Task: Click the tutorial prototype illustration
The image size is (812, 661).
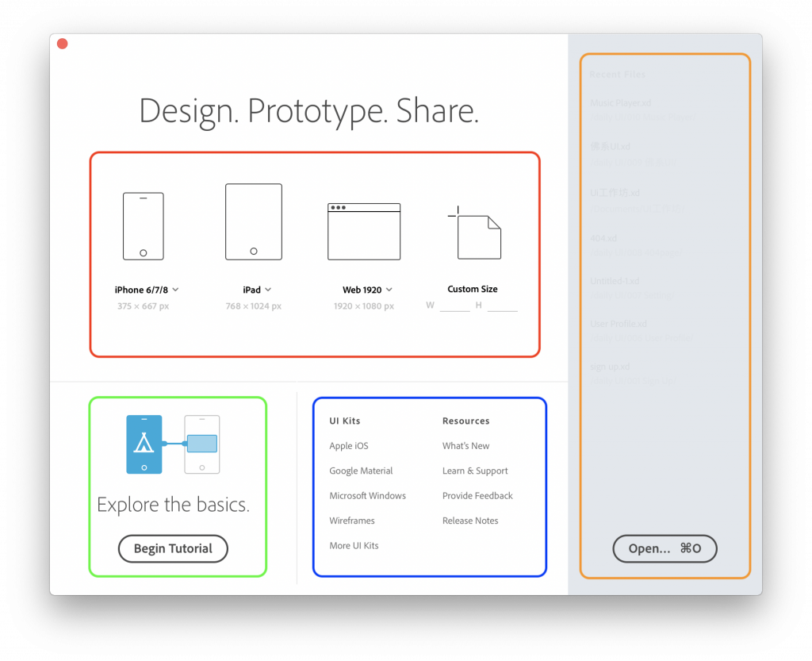Action: click(x=173, y=444)
